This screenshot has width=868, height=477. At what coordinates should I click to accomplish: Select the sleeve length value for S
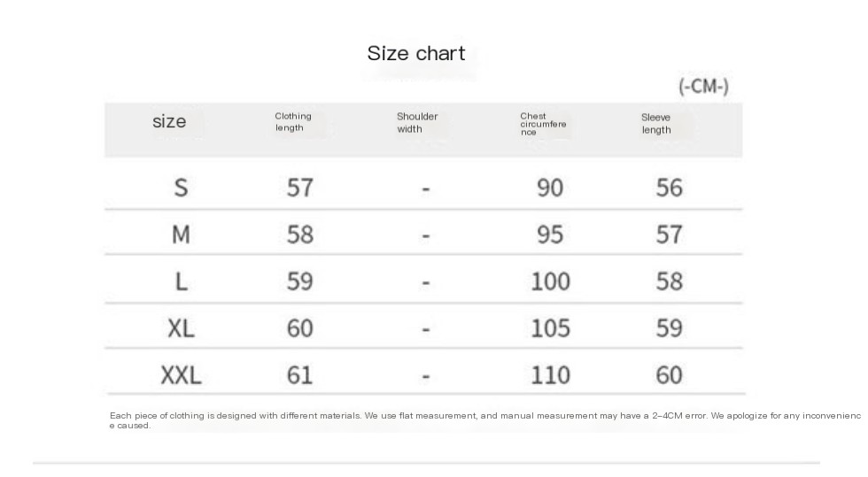click(x=669, y=188)
